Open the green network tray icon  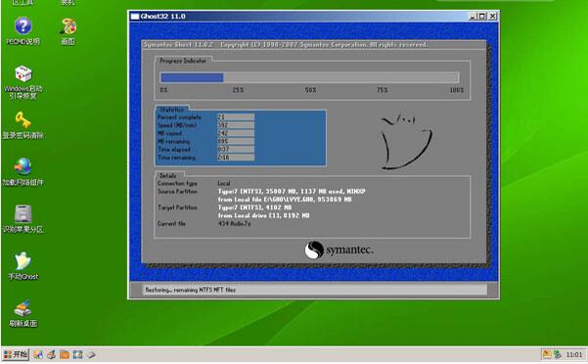coord(558,354)
